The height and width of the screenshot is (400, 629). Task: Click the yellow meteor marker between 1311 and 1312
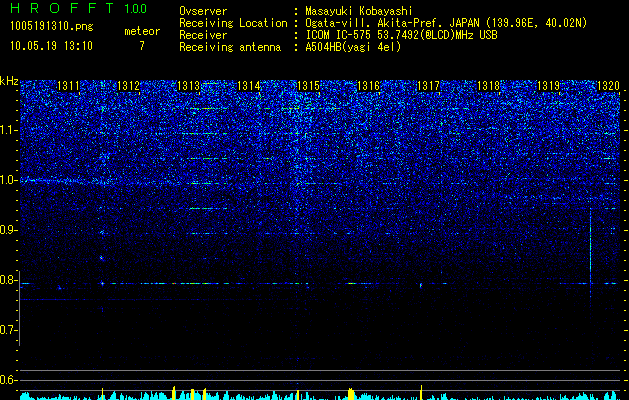(x=102, y=394)
